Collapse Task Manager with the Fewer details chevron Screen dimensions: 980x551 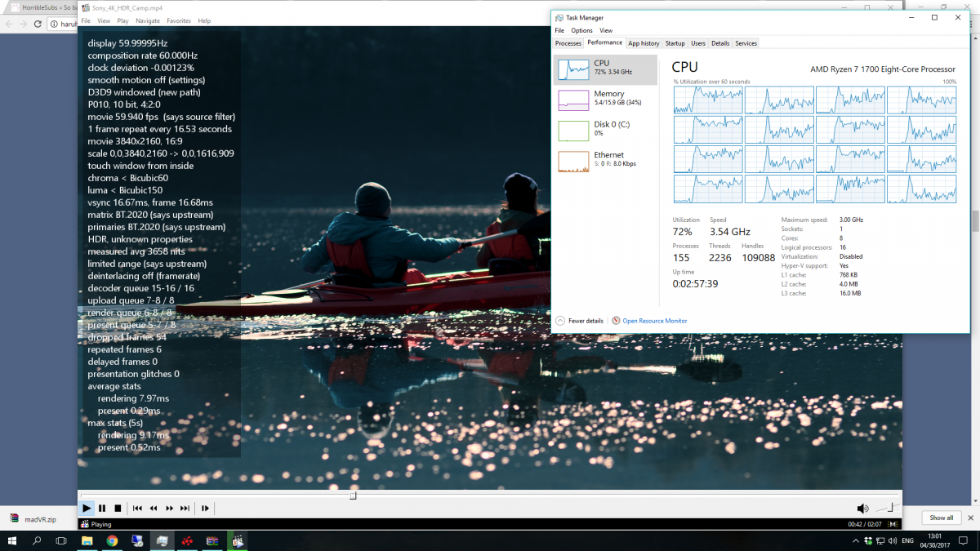pos(559,321)
